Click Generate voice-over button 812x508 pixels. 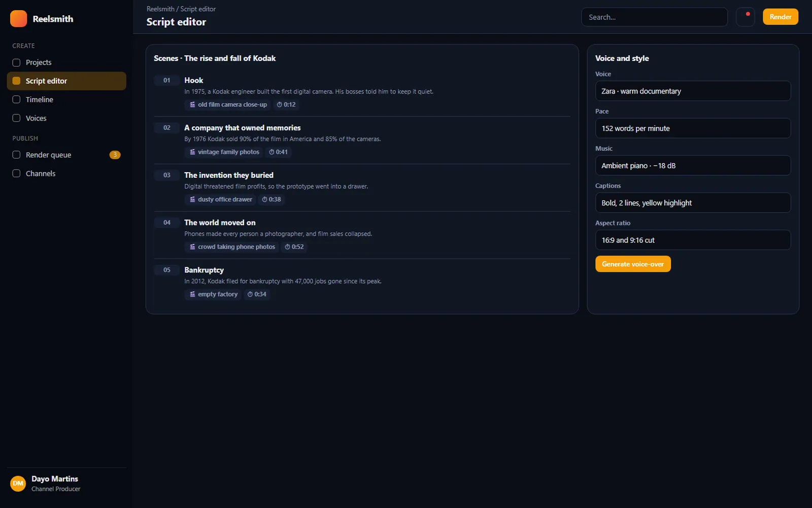coord(633,264)
